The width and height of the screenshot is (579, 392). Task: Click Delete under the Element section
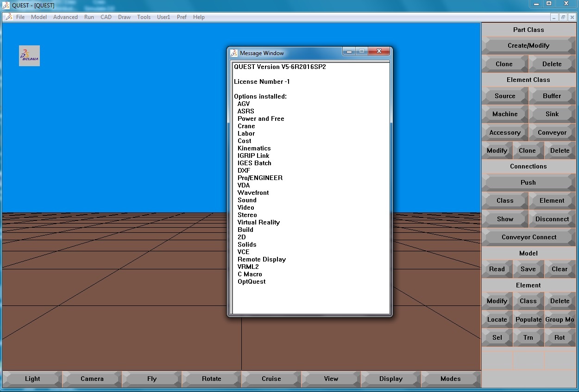point(560,301)
